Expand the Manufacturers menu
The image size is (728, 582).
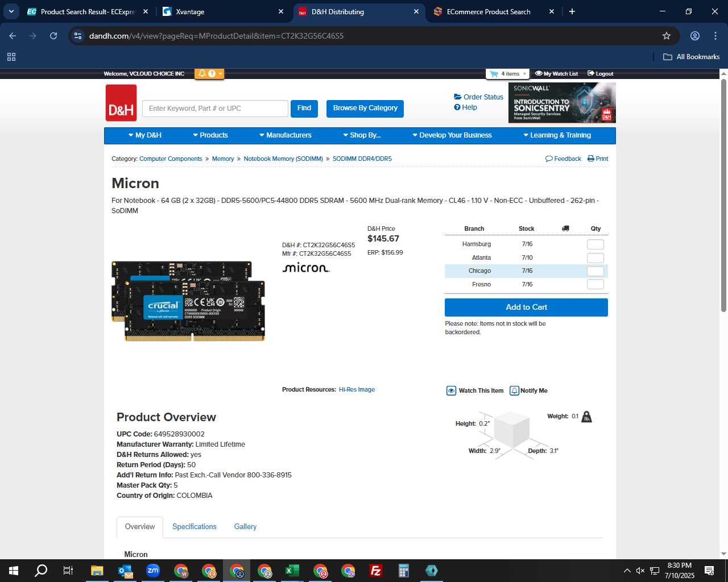(286, 135)
